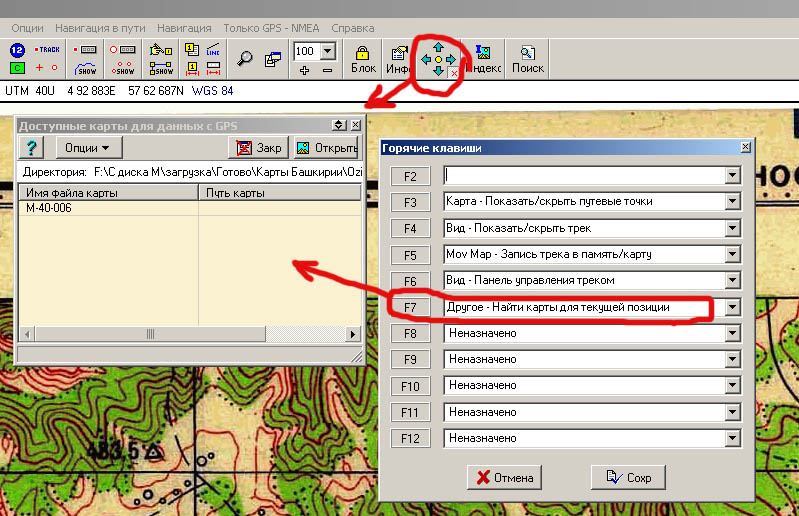Viewport: 799px width, 516px height.
Task: Open map finder with the four-arrows icon
Action: coord(438,59)
